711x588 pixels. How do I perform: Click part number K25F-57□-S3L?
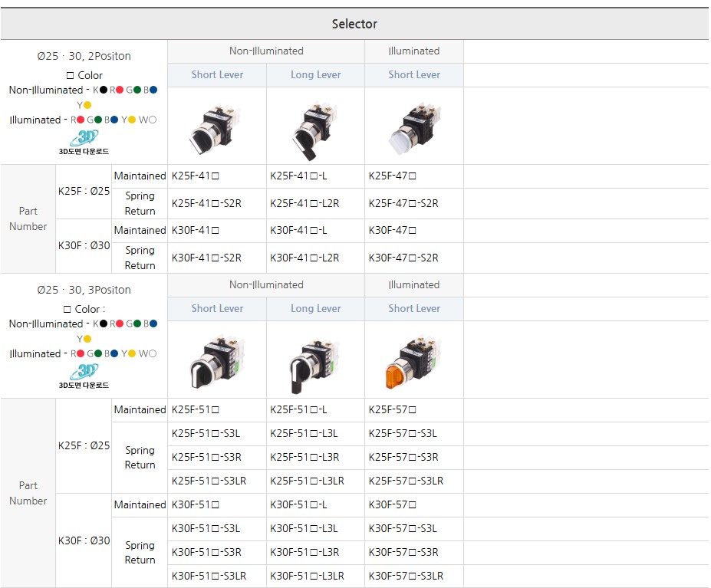pyautogui.click(x=403, y=434)
